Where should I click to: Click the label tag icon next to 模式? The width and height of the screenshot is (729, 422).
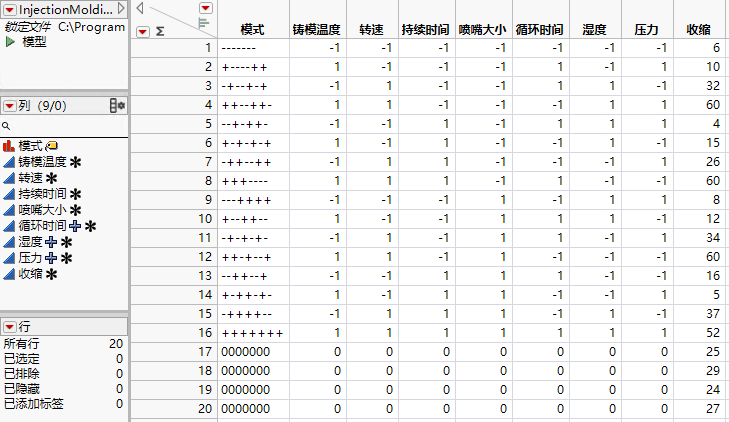point(52,146)
